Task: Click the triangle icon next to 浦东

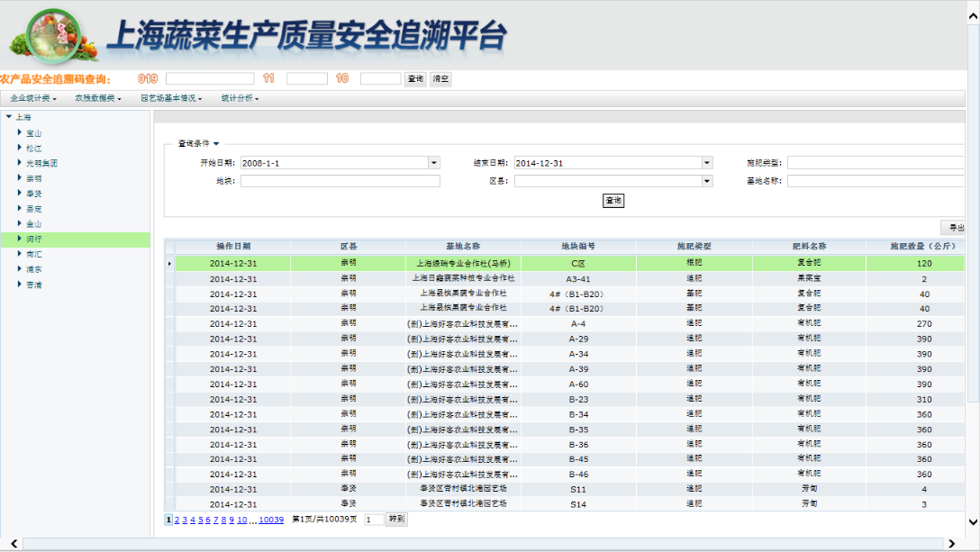Action: click(x=19, y=269)
